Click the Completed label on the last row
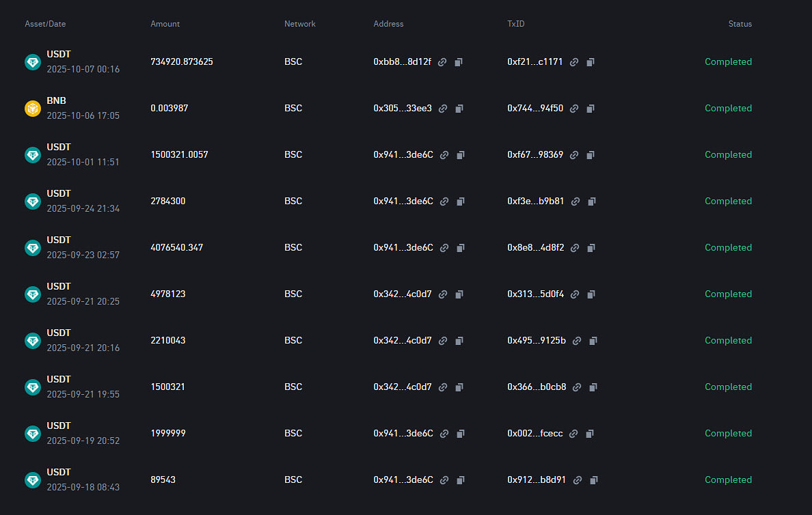Viewport: 812px width, 515px height. pyautogui.click(x=728, y=480)
